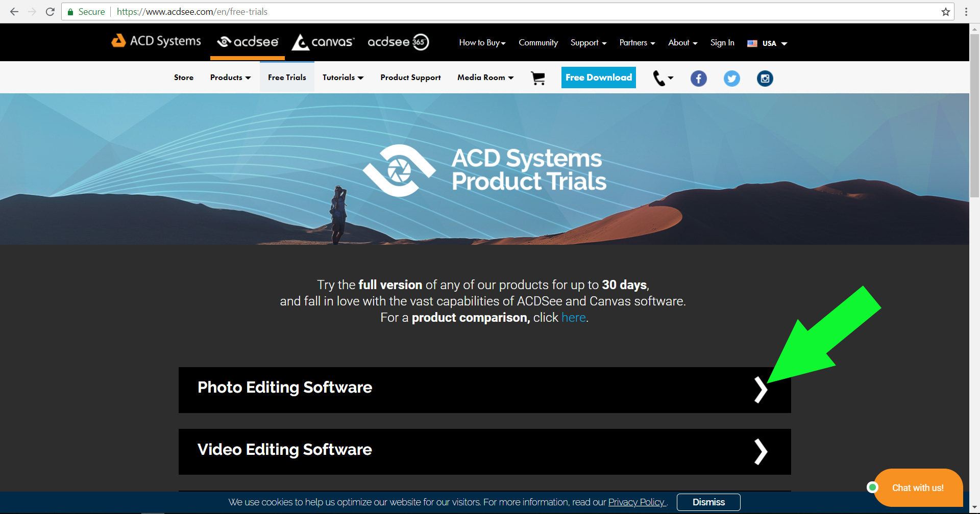The width and height of the screenshot is (980, 514).
Task: Expand the How to Buy menu
Action: click(482, 43)
